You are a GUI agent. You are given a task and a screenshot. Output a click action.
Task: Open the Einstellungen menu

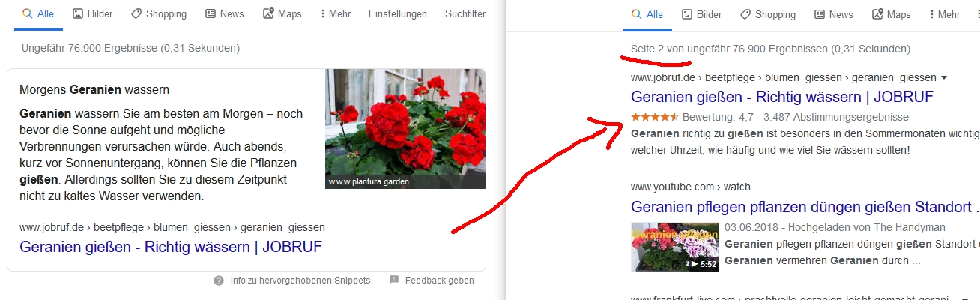pos(398,14)
